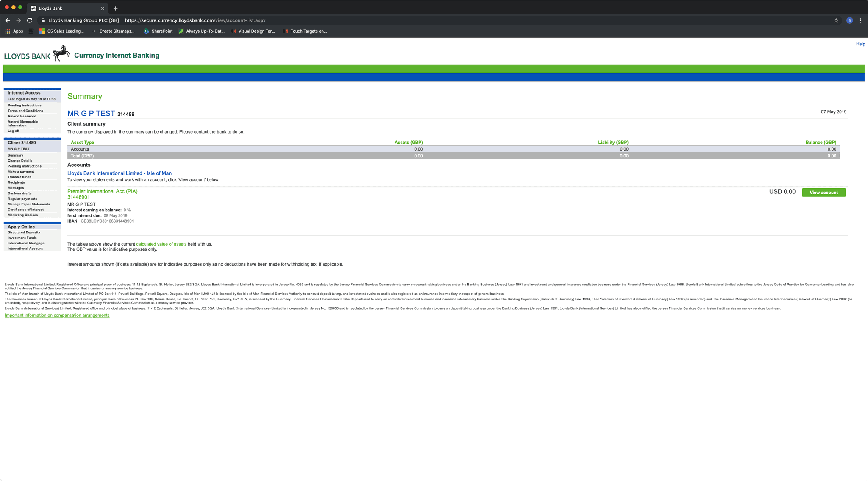Select Transfer funds in sidebar

(19, 177)
